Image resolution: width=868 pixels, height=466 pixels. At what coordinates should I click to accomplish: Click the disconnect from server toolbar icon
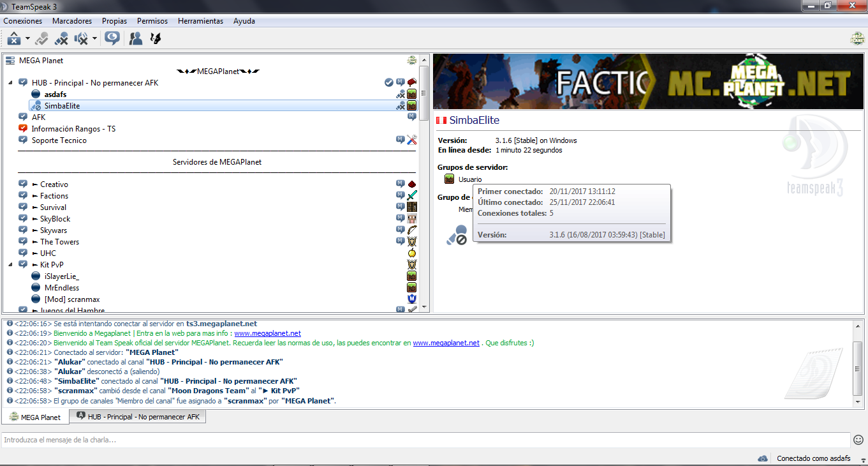coord(14,39)
